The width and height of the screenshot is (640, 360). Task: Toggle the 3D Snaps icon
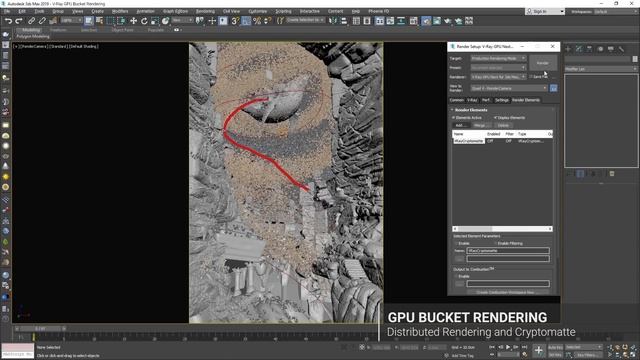[x=235, y=21]
